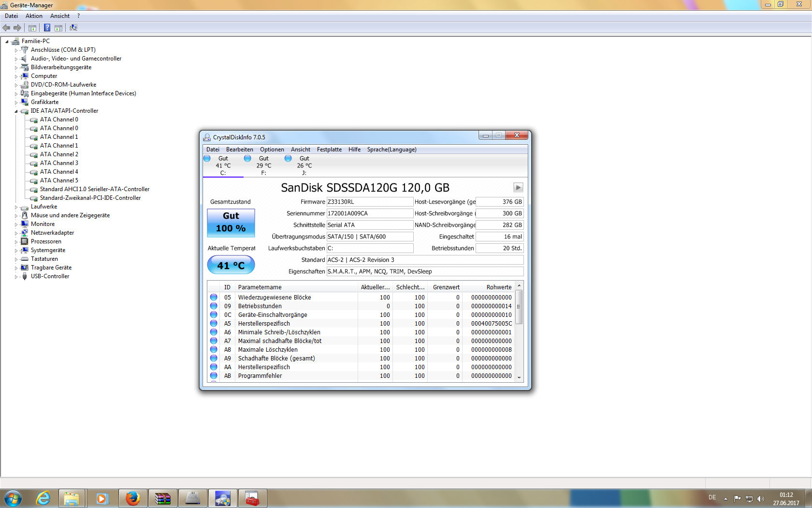812x508 pixels.
Task: Open Optionen menu in CrystalDiskInfo
Action: pos(272,149)
